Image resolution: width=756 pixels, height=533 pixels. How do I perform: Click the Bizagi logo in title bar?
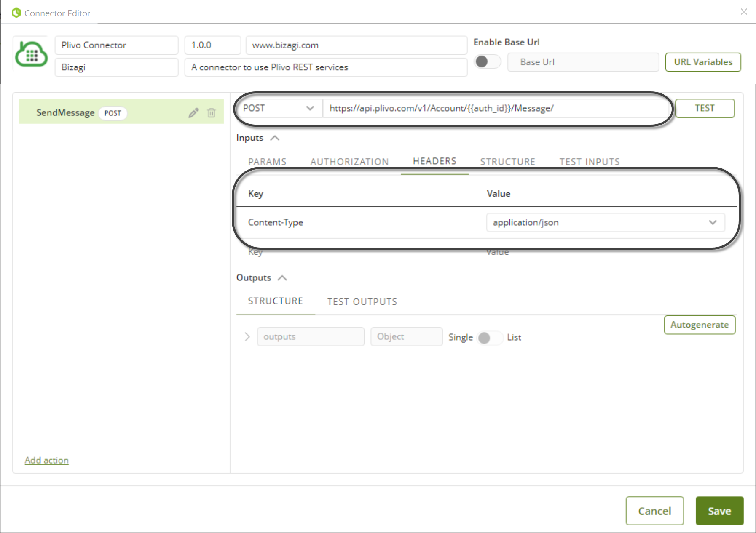point(16,13)
